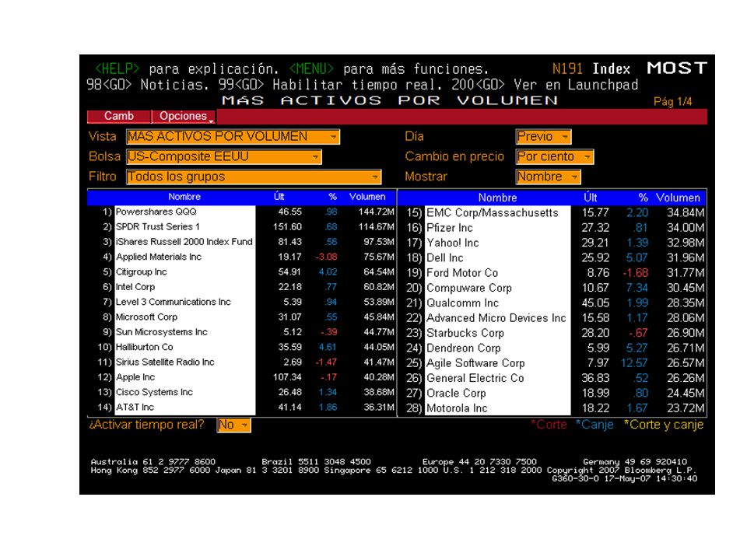
Task: Select iShares Russell 2000 Index Fund
Action: 185,242
